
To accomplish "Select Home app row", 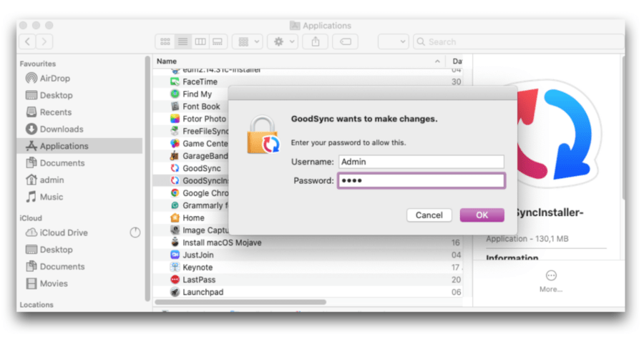I will (x=191, y=218).
